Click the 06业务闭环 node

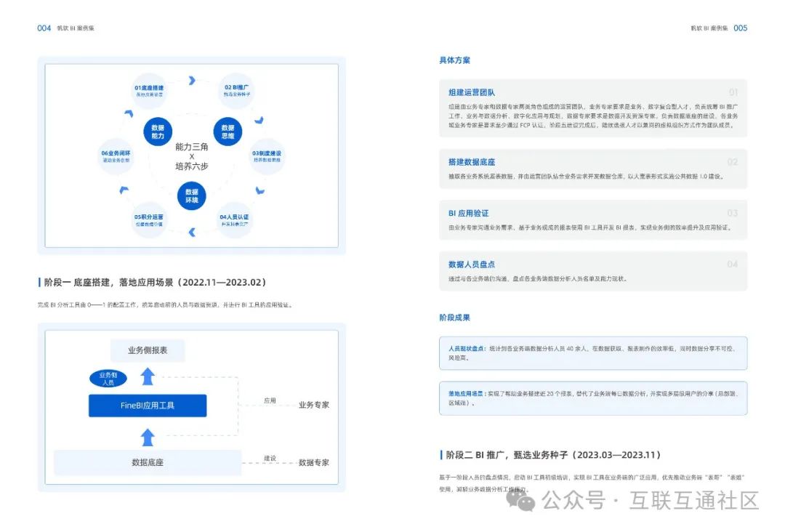pyautogui.click(x=116, y=156)
